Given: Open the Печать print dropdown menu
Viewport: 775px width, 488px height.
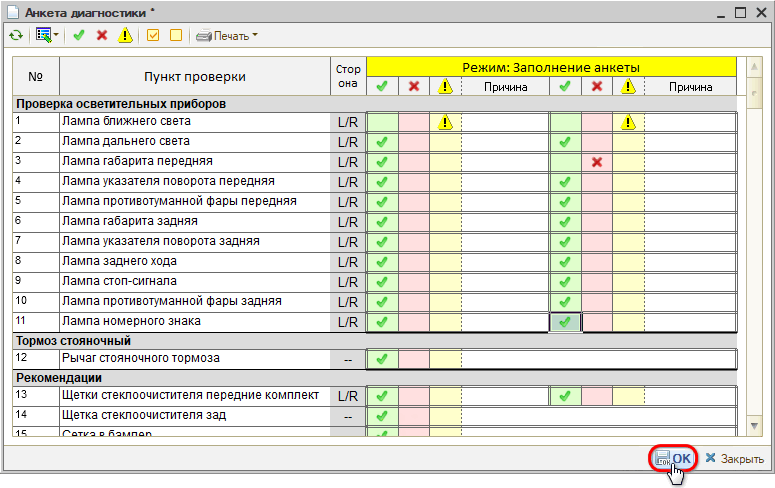Looking at the screenshot, I should pyautogui.click(x=227, y=35).
